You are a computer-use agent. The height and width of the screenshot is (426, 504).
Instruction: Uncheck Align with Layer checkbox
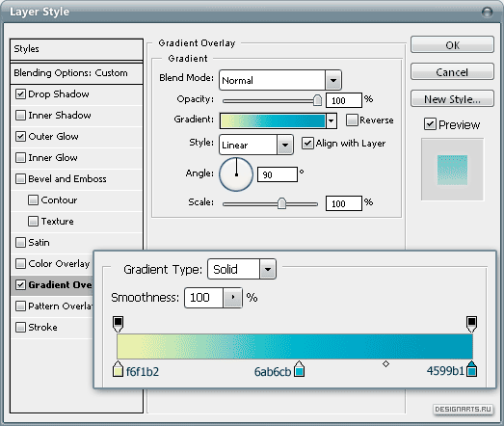click(307, 144)
